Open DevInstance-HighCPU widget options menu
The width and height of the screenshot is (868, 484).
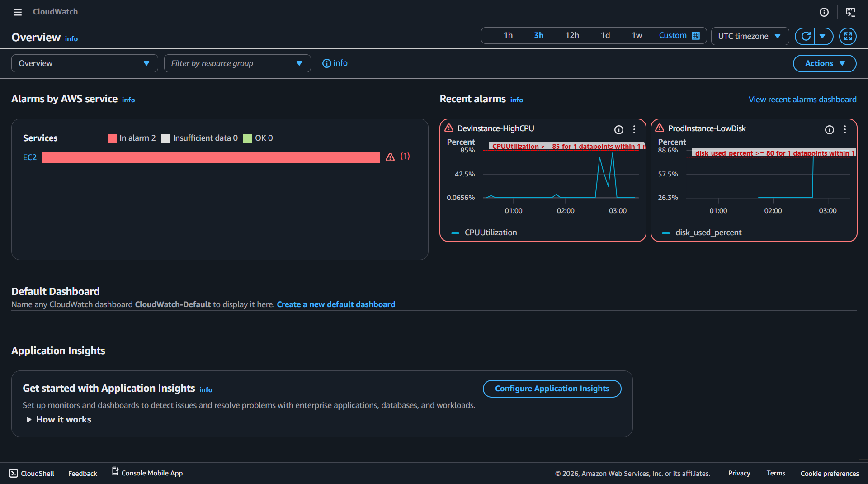[x=634, y=130]
